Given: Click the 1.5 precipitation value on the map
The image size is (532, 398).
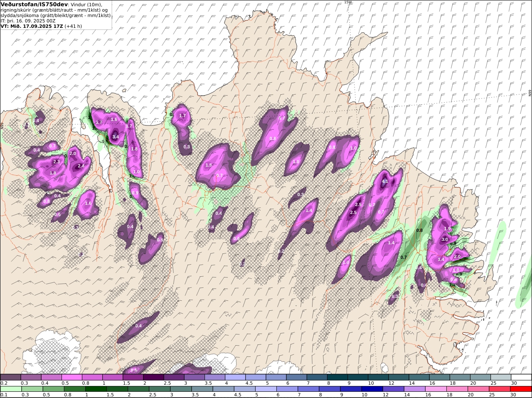Looking at the screenshot, I should [209, 165].
